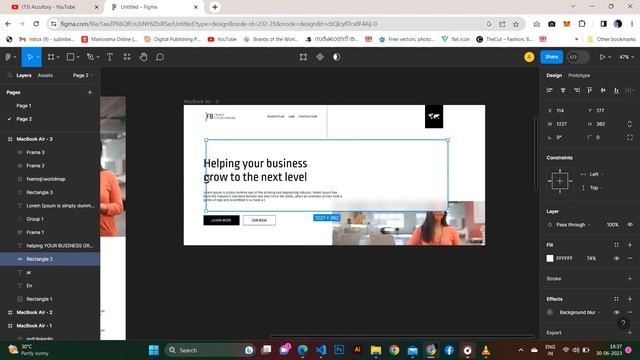Click the Align vertical centers icon

[x=603, y=90]
